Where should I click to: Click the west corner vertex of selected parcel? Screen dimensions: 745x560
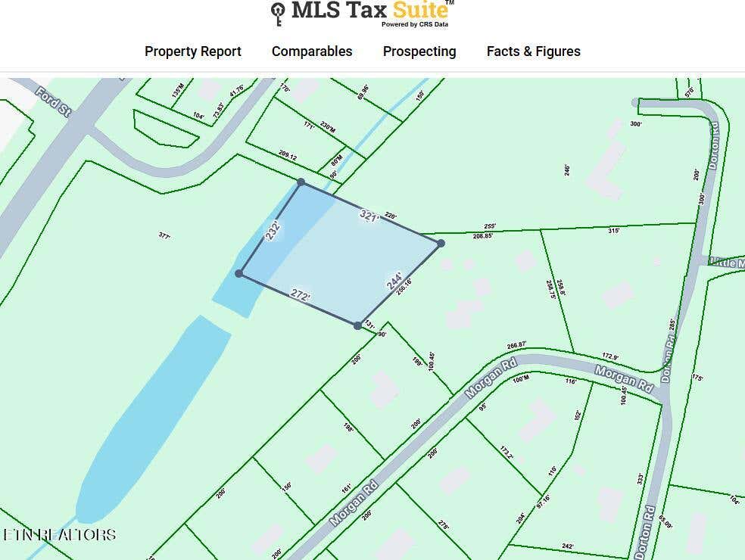(x=239, y=274)
